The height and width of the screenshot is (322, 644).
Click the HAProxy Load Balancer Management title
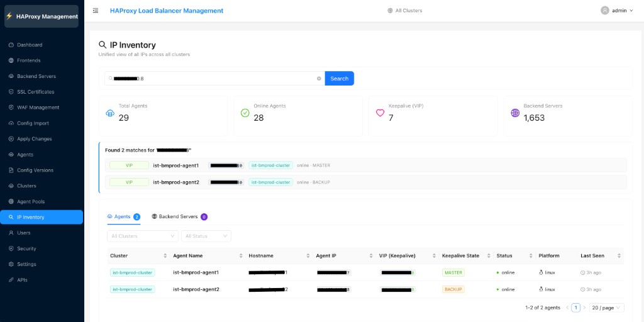point(167,11)
